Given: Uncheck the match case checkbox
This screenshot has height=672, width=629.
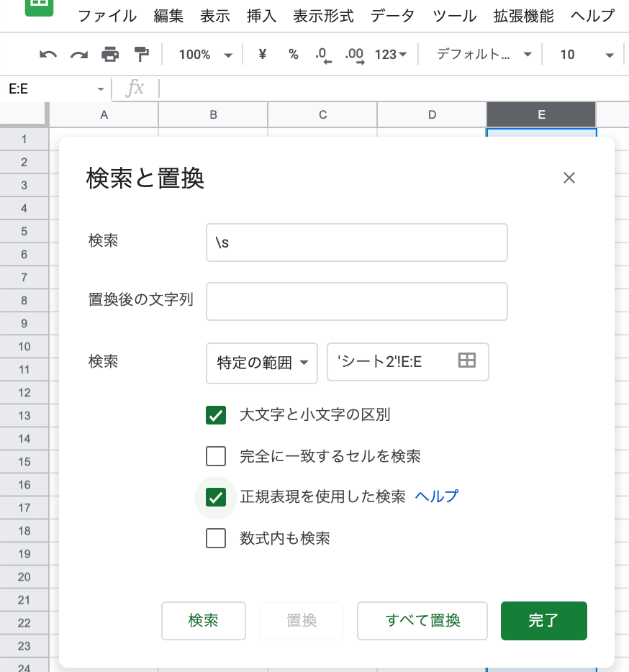Looking at the screenshot, I should [216, 415].
